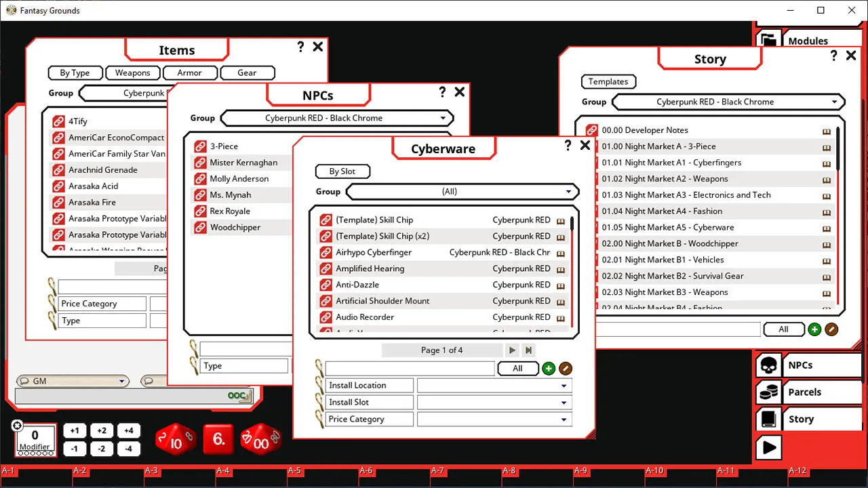Click the Cyberware search input field
This screenshot has height=488, width=868.
pos(410,369)
